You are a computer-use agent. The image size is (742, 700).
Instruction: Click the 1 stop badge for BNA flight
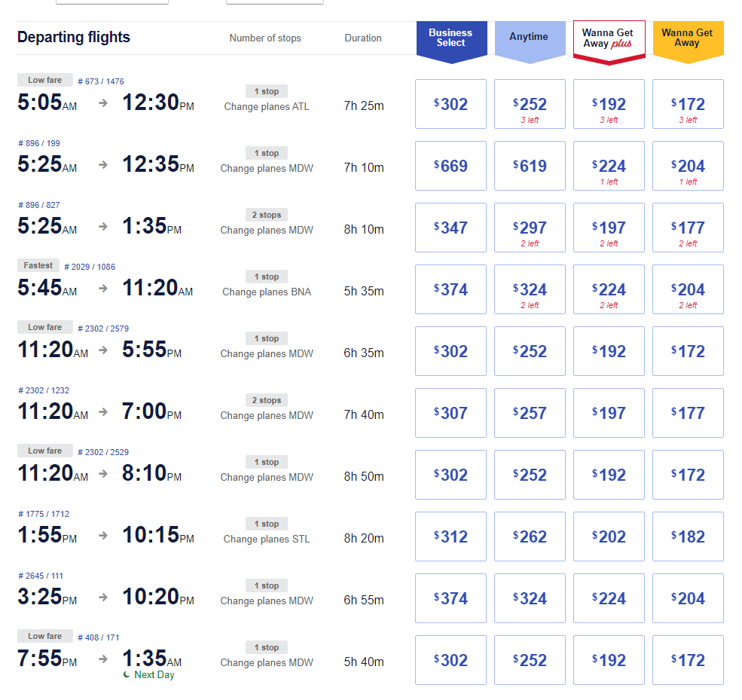coord(267,277)
